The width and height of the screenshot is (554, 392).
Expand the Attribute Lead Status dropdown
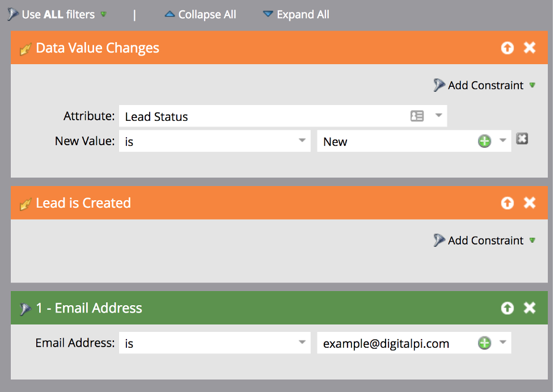click(438, 116)
